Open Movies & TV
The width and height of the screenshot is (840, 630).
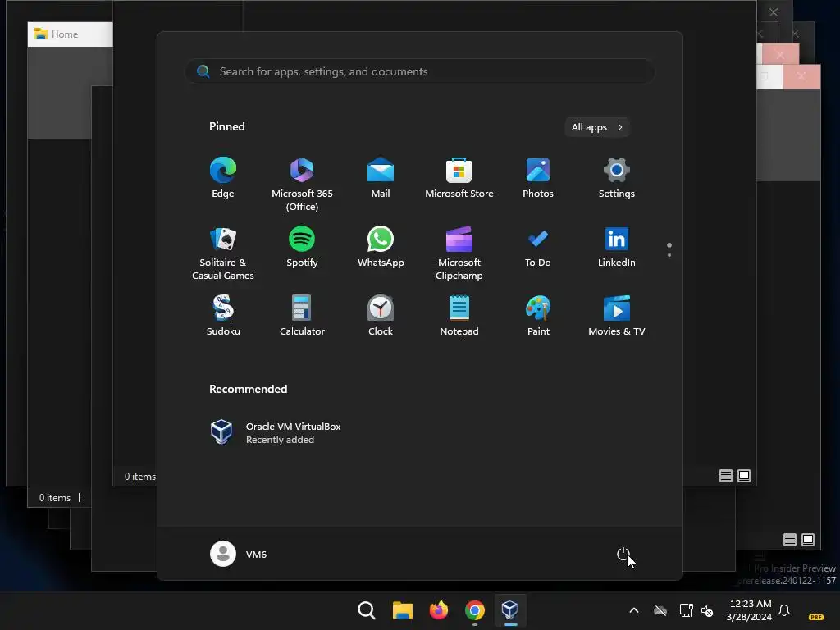(617, 316)
